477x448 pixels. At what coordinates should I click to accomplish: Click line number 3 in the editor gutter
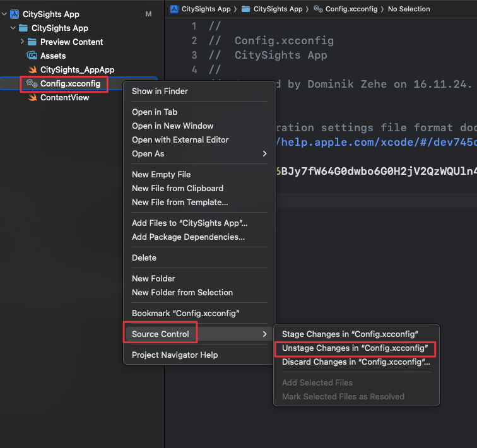tap(194, 55)
